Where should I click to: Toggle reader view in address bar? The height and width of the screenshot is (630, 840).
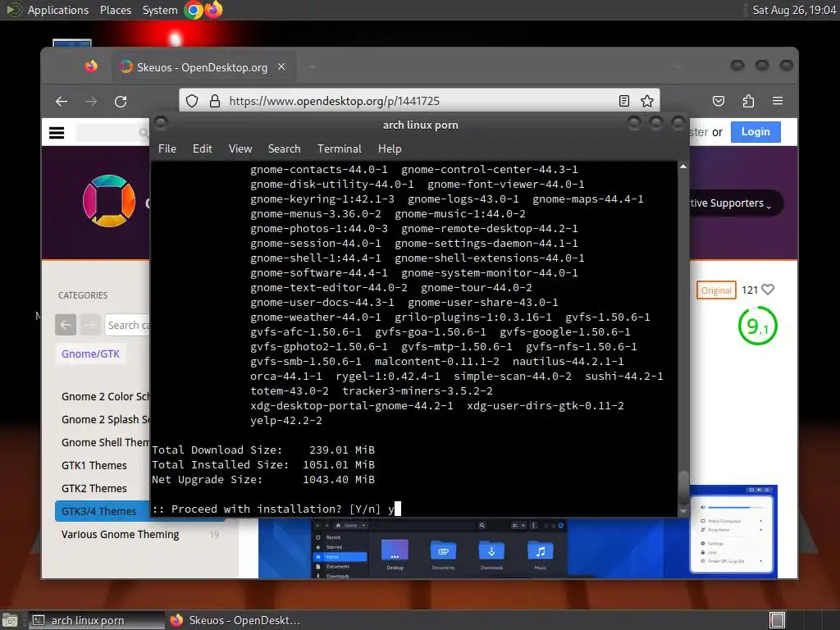click(x=624, y=101)
